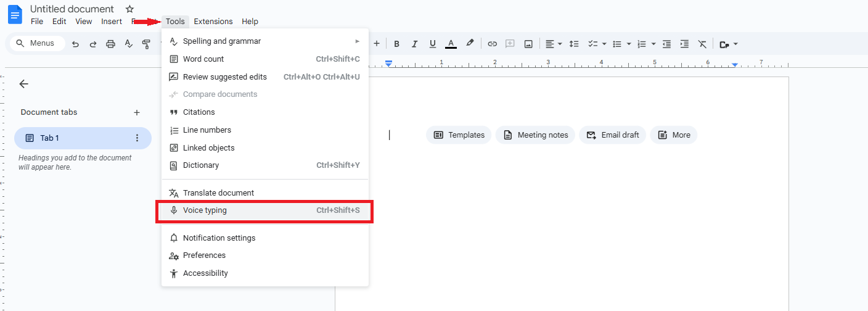Star the Untitled document

point(129,9)
